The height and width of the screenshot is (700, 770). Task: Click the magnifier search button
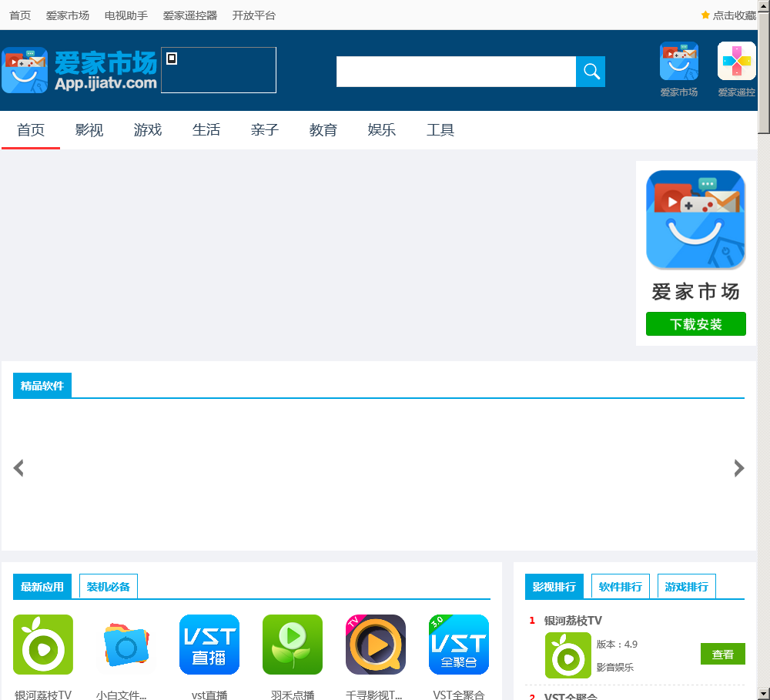pyautogui.click(x=591, y=72)
